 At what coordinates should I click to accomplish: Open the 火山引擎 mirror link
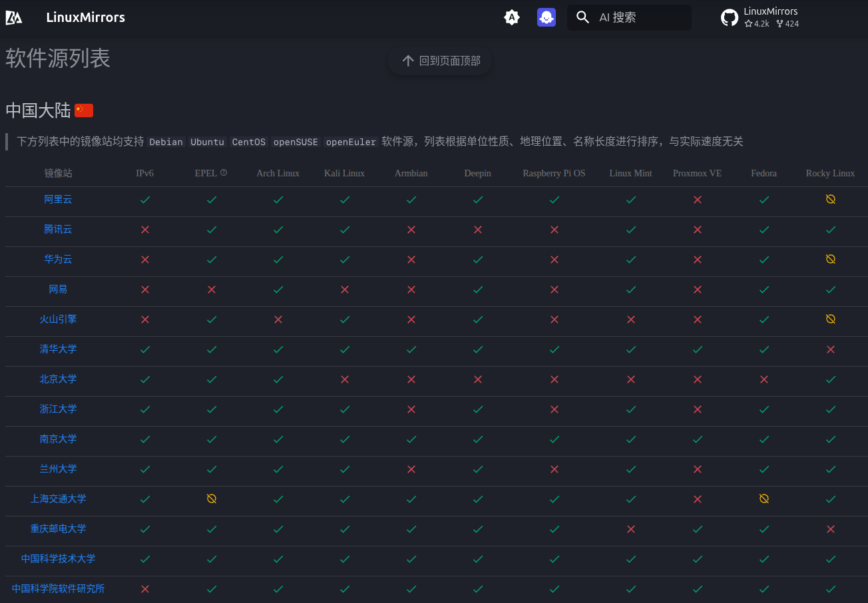59,319
